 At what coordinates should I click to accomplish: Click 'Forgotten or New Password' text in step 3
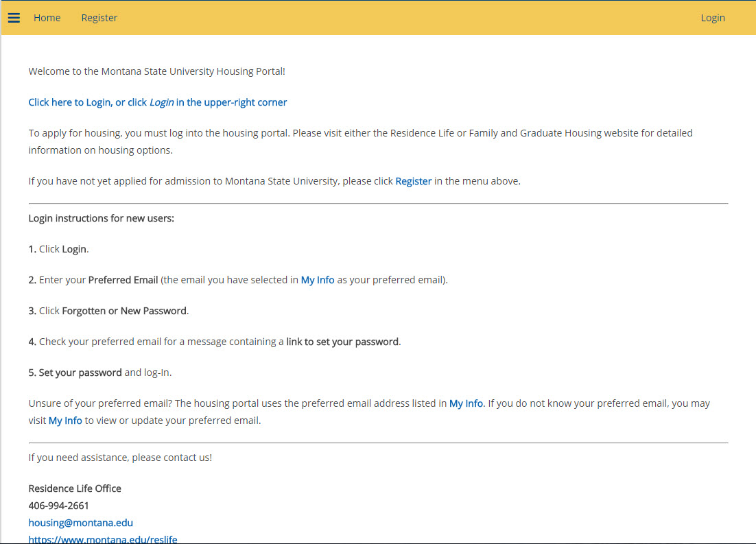[124, 311]
